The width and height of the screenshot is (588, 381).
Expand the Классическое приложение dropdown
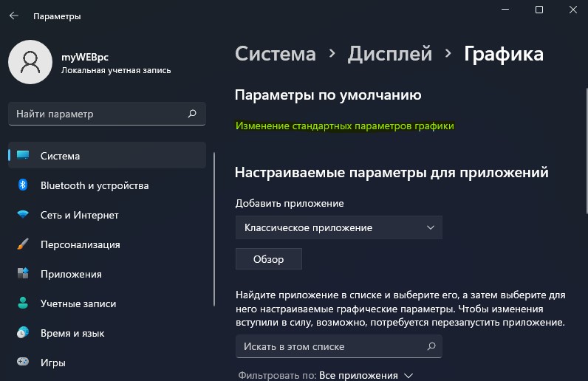click(x=338, y=227)
